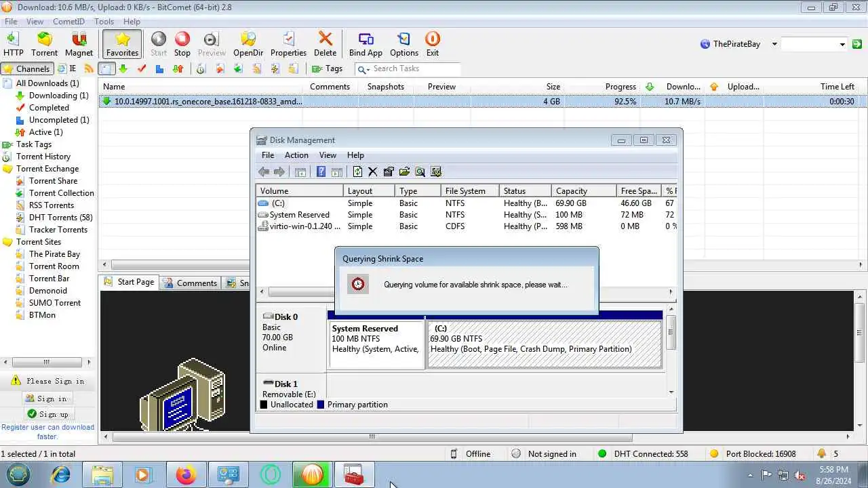Open the Search Tasks magnifier dropdown
Screen dimensions: 868x488
click(x=363, y=68)
